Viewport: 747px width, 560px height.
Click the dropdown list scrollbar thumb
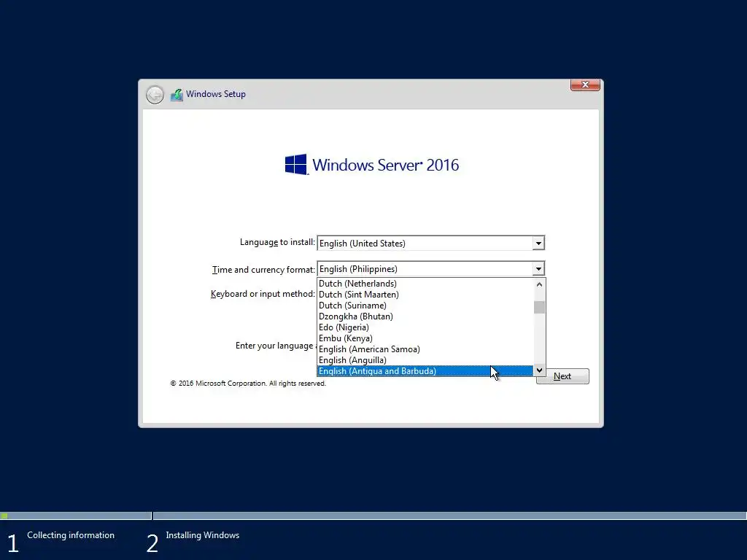pos(539,308)
